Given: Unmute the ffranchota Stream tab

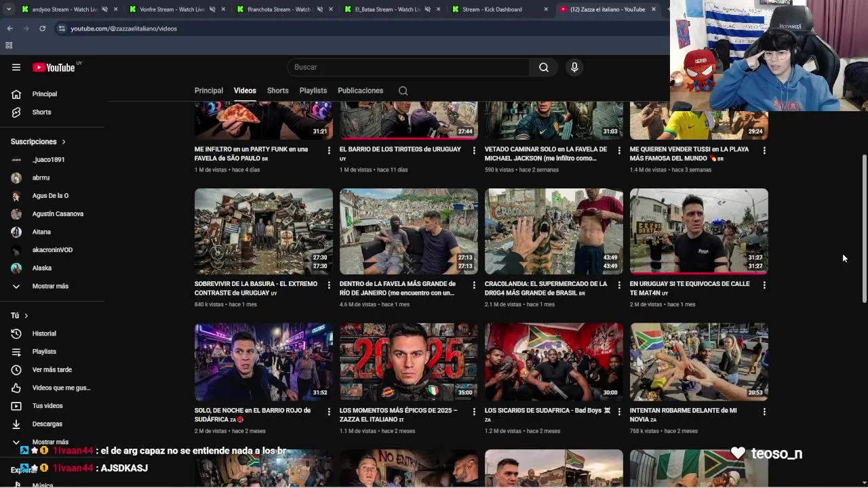Looking at the screenshot, I should [x=319, y=9].
